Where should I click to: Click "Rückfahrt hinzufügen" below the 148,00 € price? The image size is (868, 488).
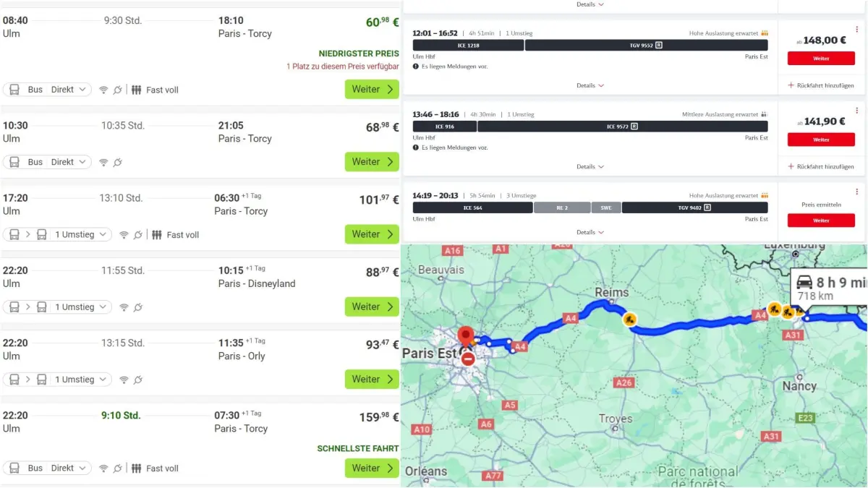825,85
